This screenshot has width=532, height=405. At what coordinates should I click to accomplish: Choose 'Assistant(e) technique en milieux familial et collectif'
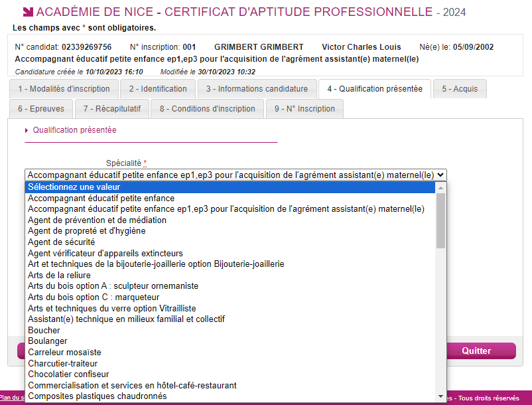tap(230, 319)
